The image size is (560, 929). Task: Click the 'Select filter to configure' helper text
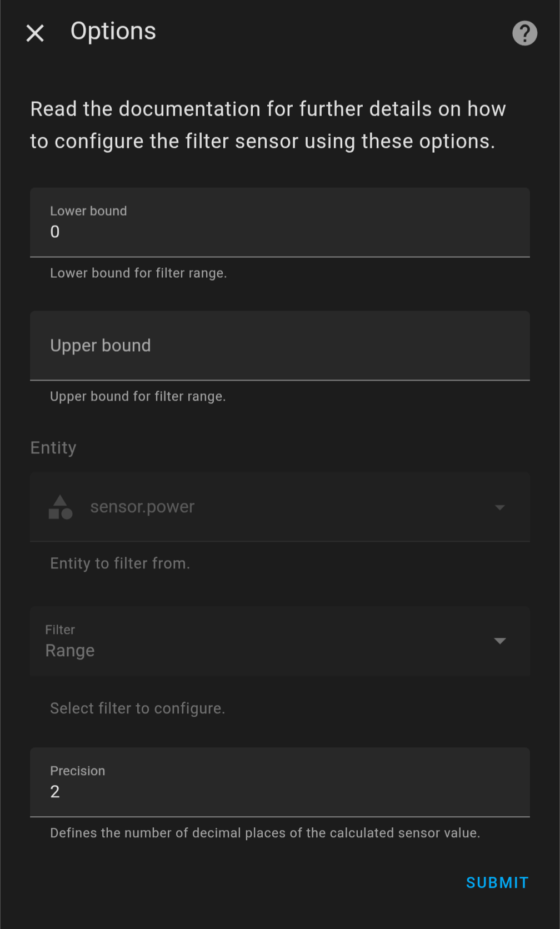click(x=138, y=708)
